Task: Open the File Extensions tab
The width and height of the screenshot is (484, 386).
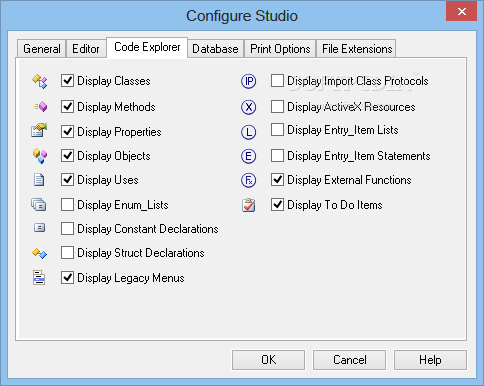Action: [x=357, y=49]
